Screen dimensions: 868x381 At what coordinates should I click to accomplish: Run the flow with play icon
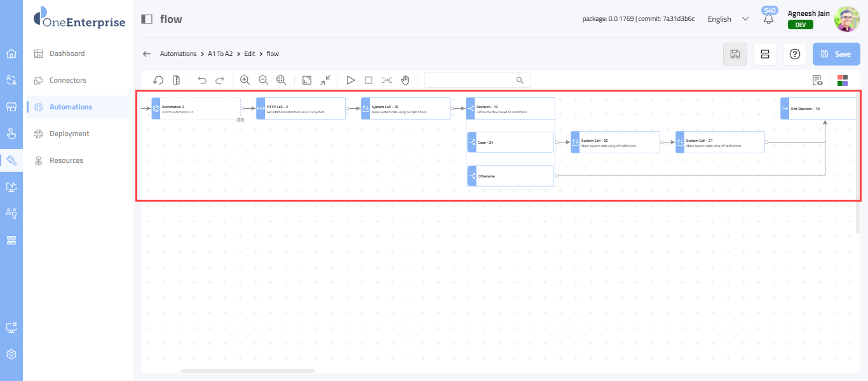pos(350,80)
